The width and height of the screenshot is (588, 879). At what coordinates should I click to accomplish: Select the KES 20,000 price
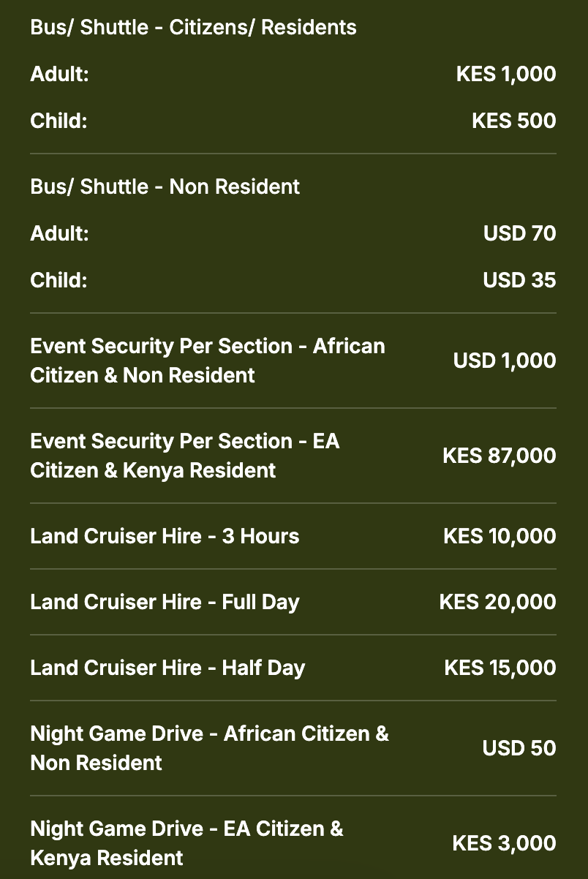click(x=497, y=603)
